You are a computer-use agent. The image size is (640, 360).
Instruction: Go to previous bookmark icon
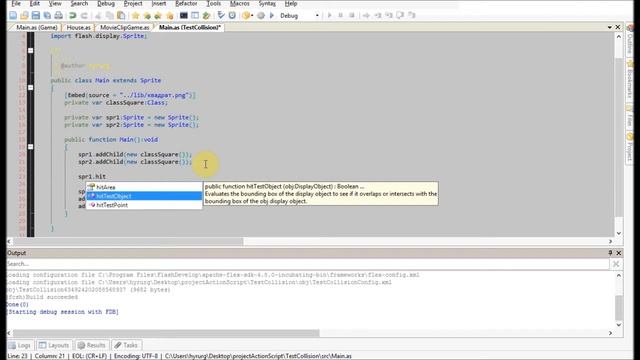point(158,16)
